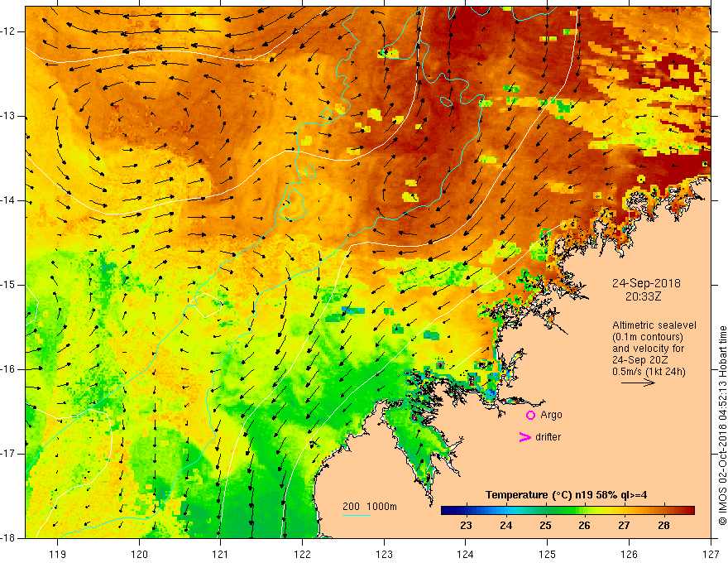
Task: Click the '200 1000m' depth label
Action: [370, 507]
